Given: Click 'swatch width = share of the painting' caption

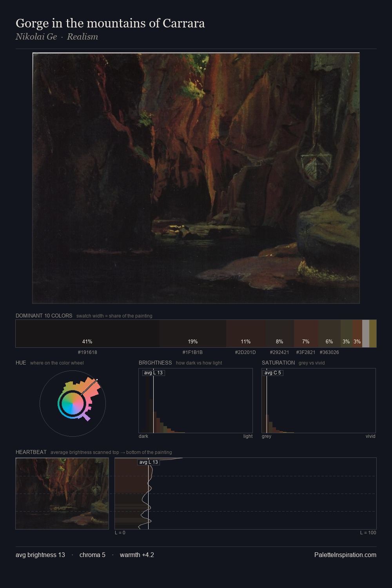Looking at the screenshot, I should click(x=114, y=316).
